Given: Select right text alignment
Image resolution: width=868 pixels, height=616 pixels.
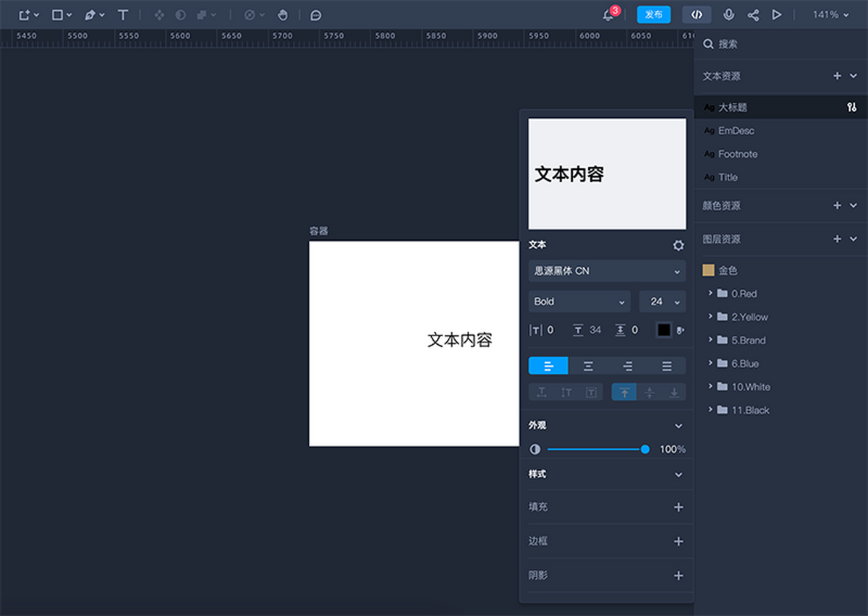Looking at the screenshot, I should pos(627,365).
